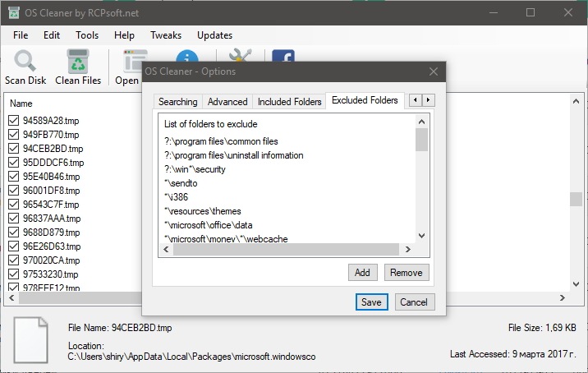Switch to the Advanced tab
Screen dimensions: 588x373
tap(227, 102)
